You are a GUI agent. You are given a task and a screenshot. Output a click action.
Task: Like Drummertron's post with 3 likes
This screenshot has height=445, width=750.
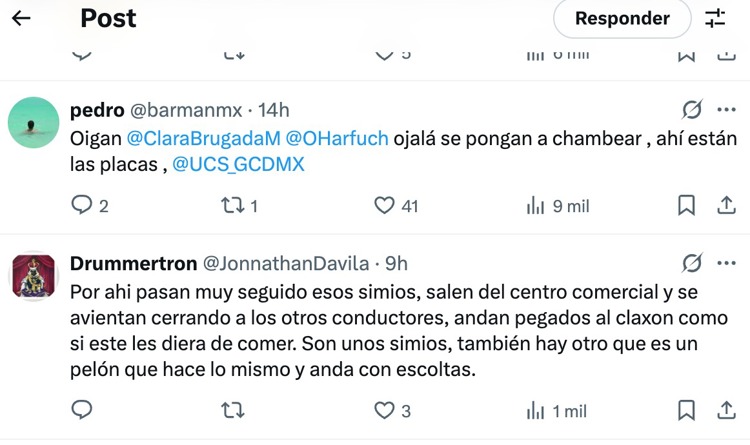[x=385, y=410]
